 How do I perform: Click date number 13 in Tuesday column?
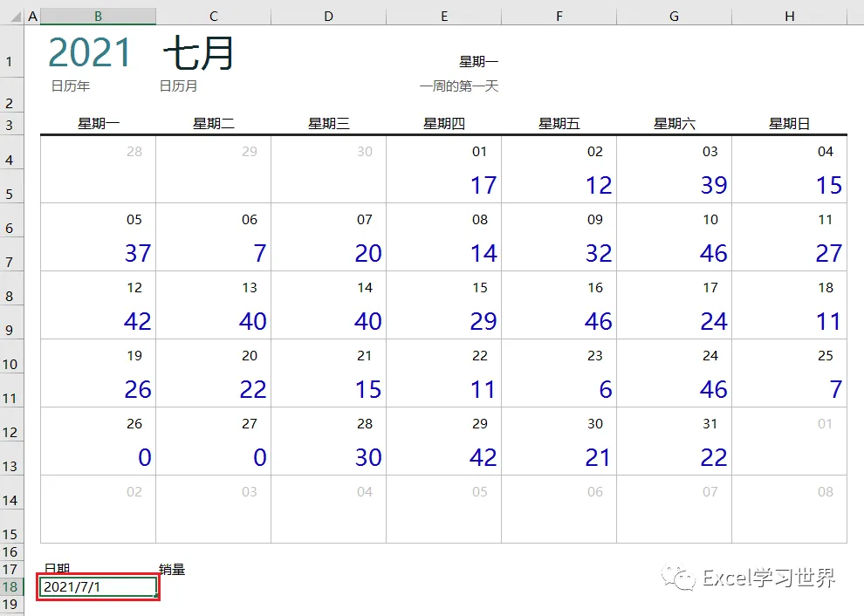(x=250, y=288)
